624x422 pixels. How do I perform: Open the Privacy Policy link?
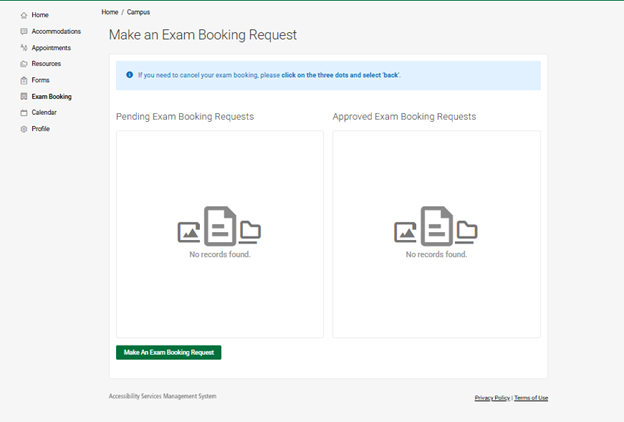pos(492,398)
